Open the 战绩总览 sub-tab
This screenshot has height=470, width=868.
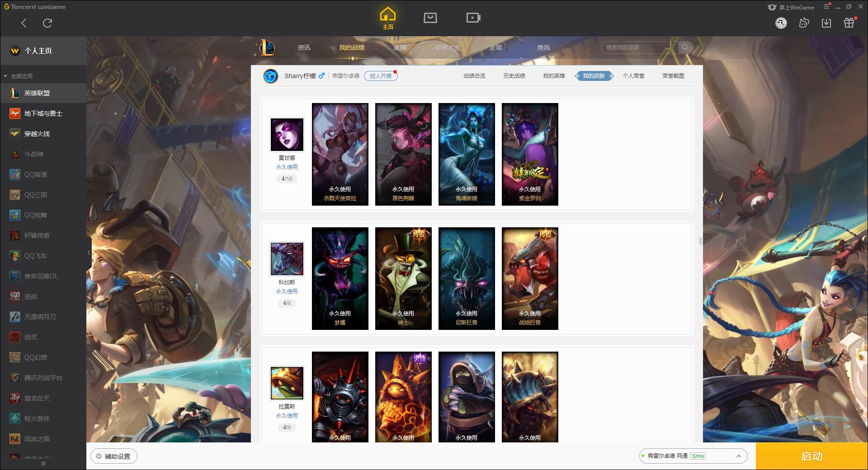tap(474, 76)
